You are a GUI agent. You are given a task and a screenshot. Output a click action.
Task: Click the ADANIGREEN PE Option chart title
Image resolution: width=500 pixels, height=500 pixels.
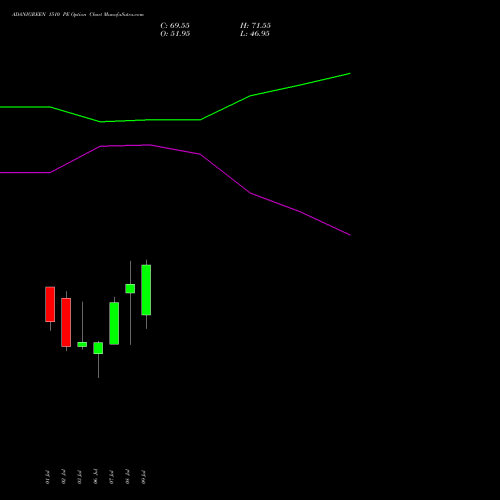(x=78, y=15)
